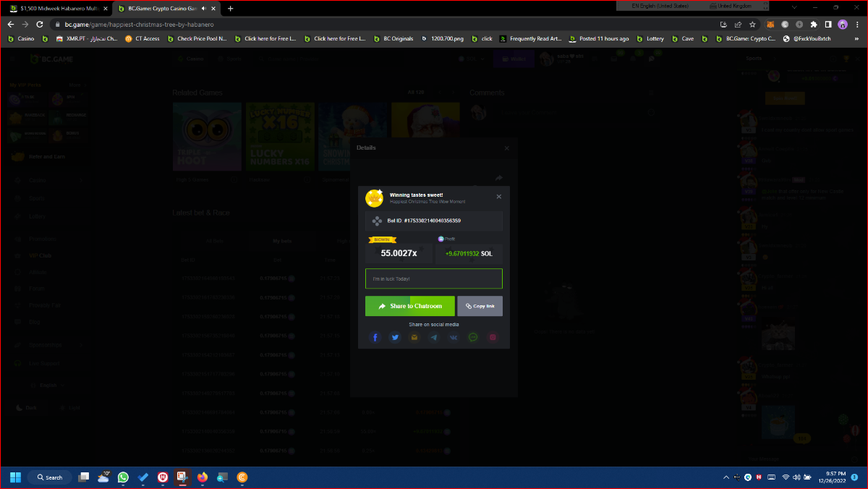Expand the system tray hidden icons chevron
This screenshot has height=489, width=868.
click(x=726, y=477)
